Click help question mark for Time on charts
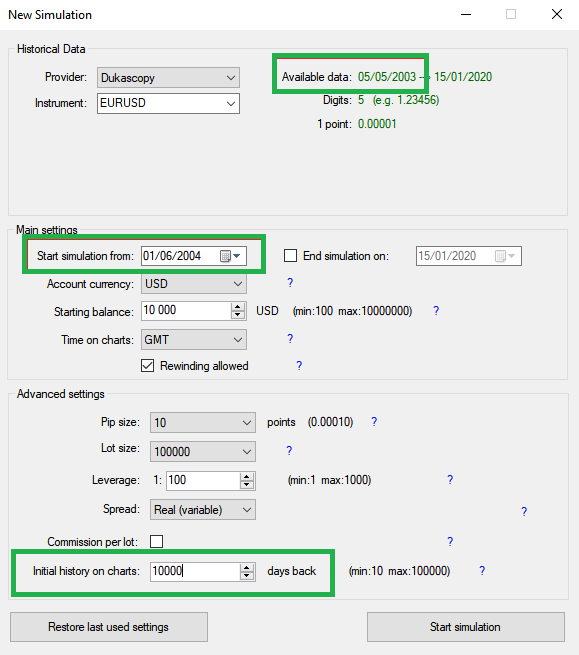This screenshot has height=655, width=579. tap(290, 338)
